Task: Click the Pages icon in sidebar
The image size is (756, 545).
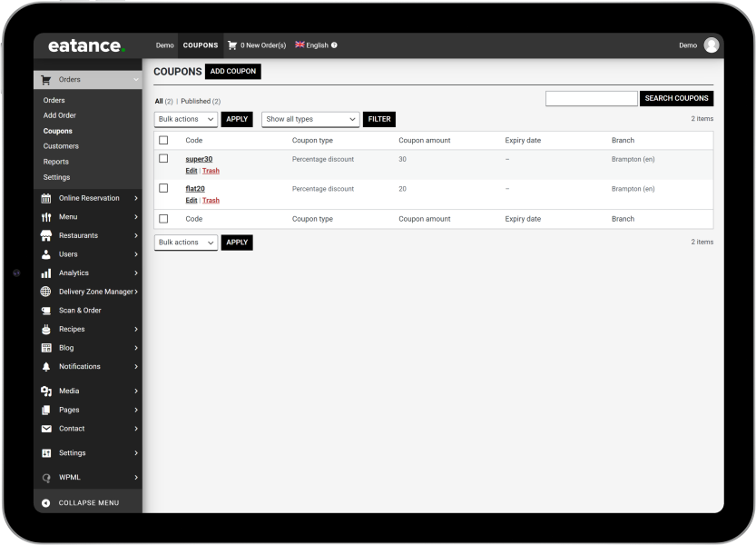Action: [x=46, y=410]
